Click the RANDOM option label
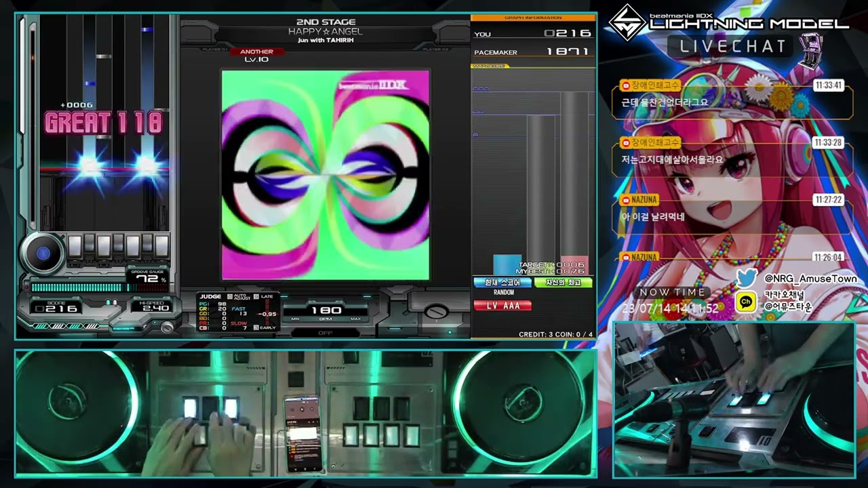The width and height of the screenshot is (868, 488). (x=503, y=293)
